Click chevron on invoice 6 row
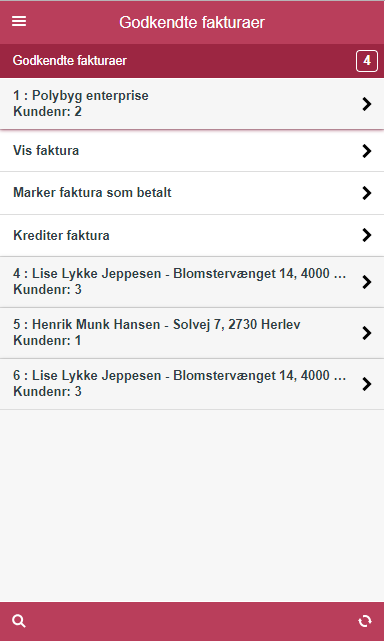Screen dimensions: 385x643 click(367, 384)
